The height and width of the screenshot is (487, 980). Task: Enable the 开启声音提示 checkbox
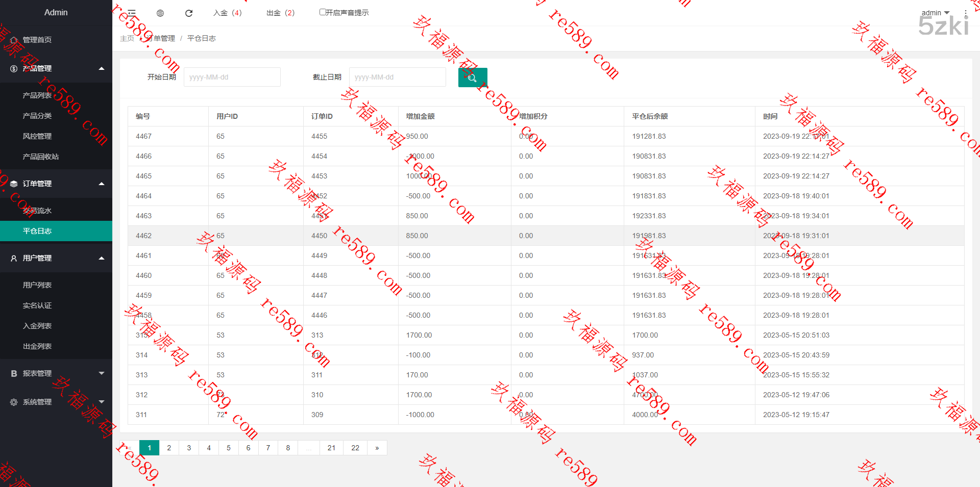pos(323,12)
